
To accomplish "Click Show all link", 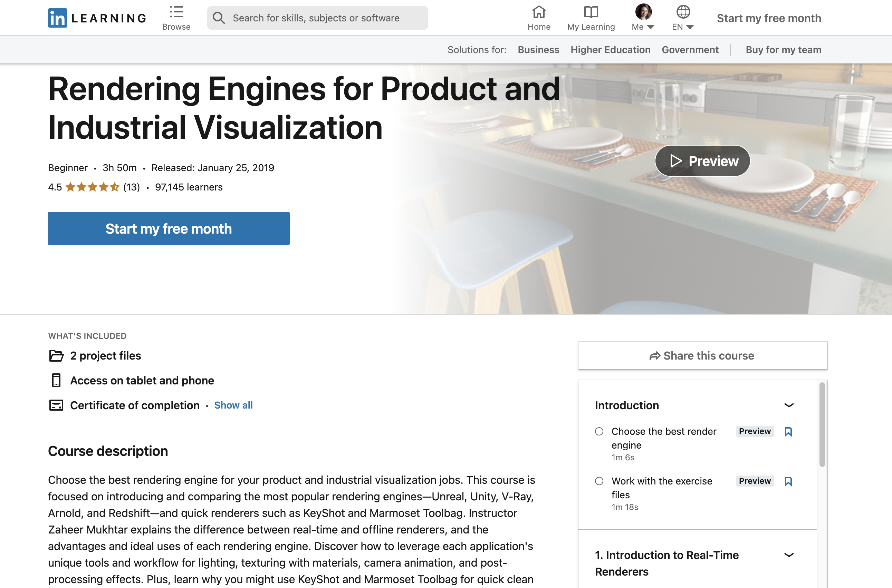I will pos(233,405).
